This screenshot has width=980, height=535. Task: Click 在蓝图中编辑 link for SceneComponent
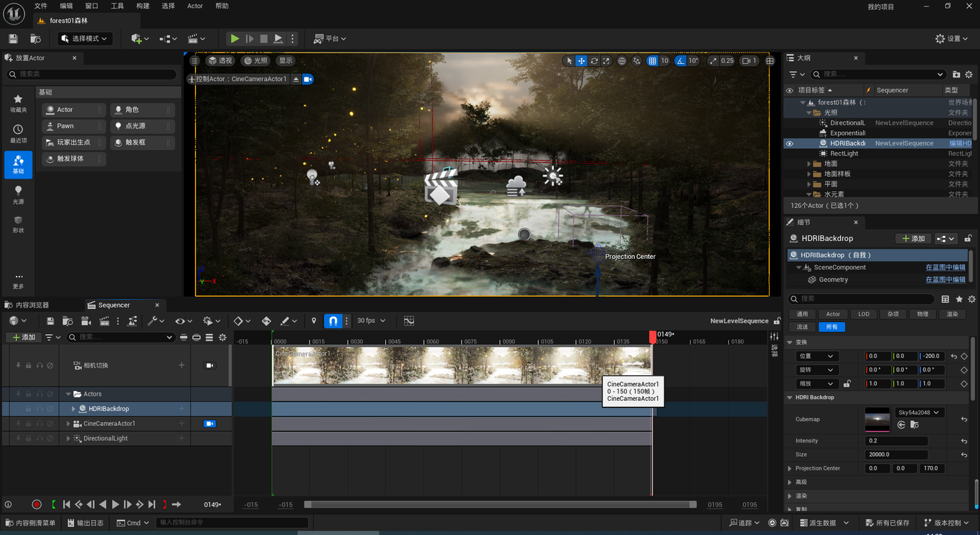[946, 267]
